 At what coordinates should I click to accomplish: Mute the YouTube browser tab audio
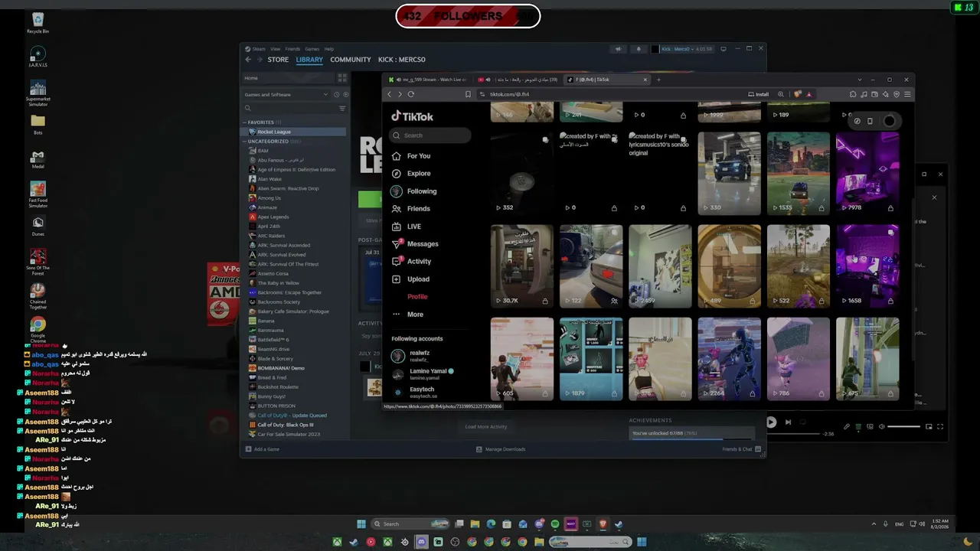click(488, 80)
